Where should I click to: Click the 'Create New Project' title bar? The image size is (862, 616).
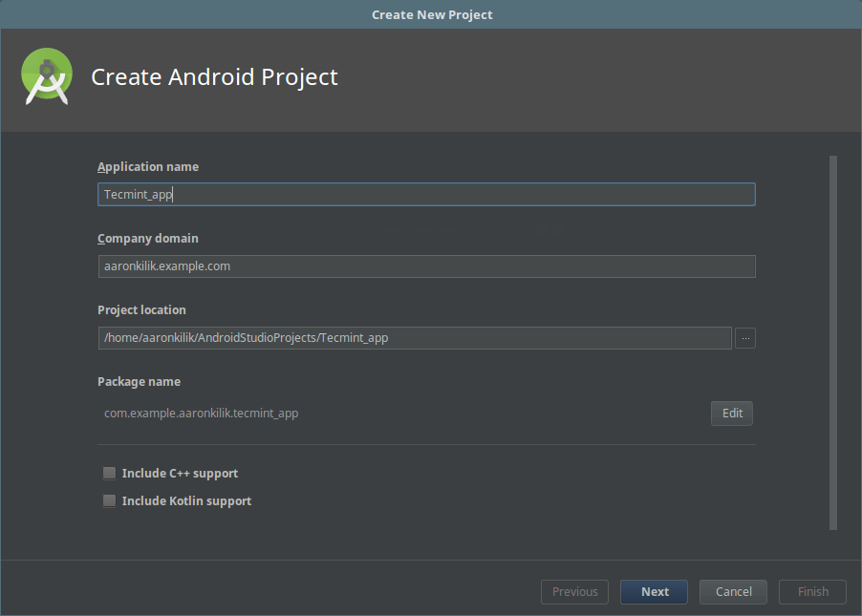[x=431, y=14]
